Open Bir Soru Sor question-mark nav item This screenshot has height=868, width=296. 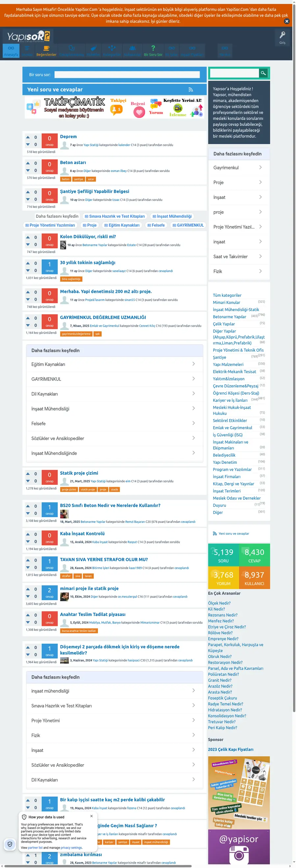pos(153,50)
